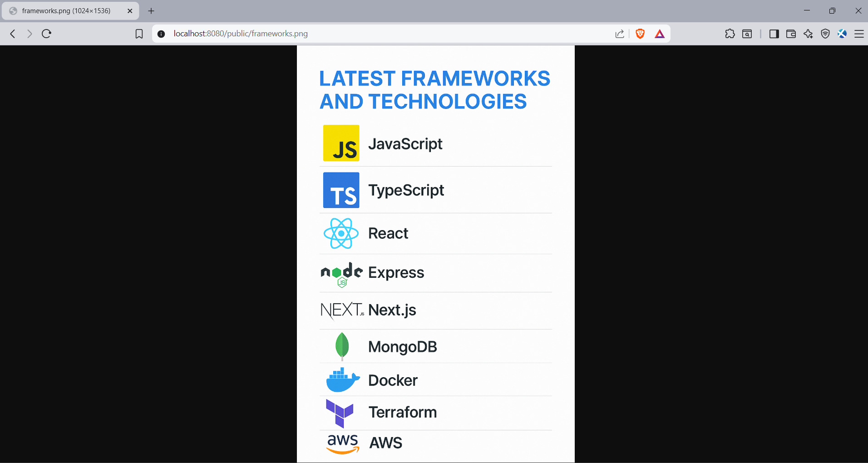The image size is (868, 463).
Task: Minimize the browser window
Action: pyautogui.click(x=807, y=10)
